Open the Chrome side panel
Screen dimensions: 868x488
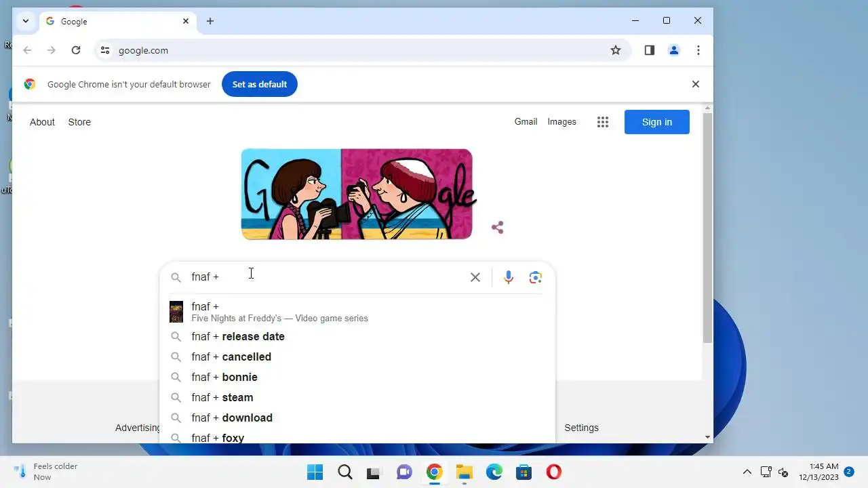pyautogui.click(x=650, y=50)
